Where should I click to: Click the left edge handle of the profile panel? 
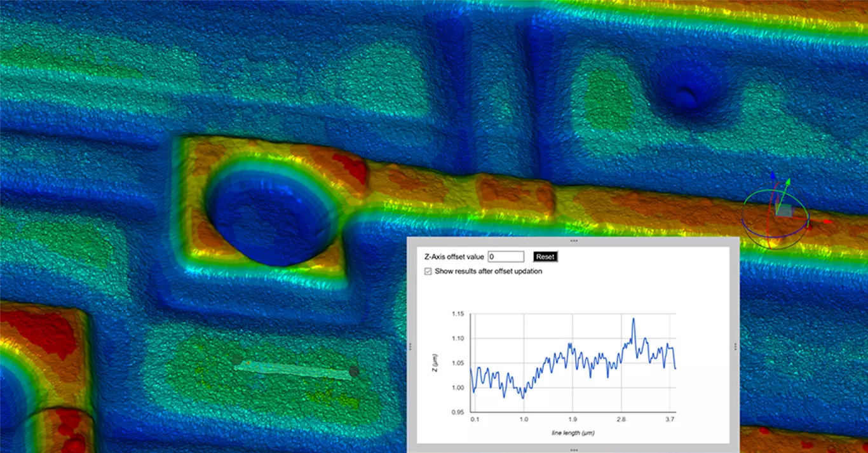click(x=410, y=346)
